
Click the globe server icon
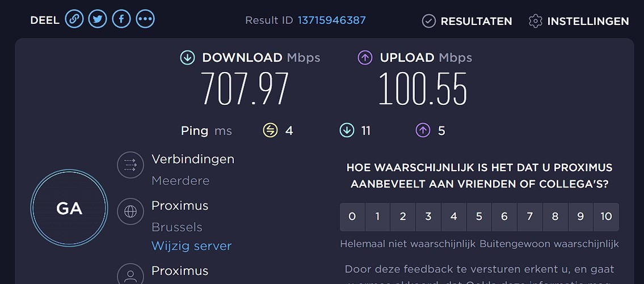pyautogui.click(x=131, y=211)
